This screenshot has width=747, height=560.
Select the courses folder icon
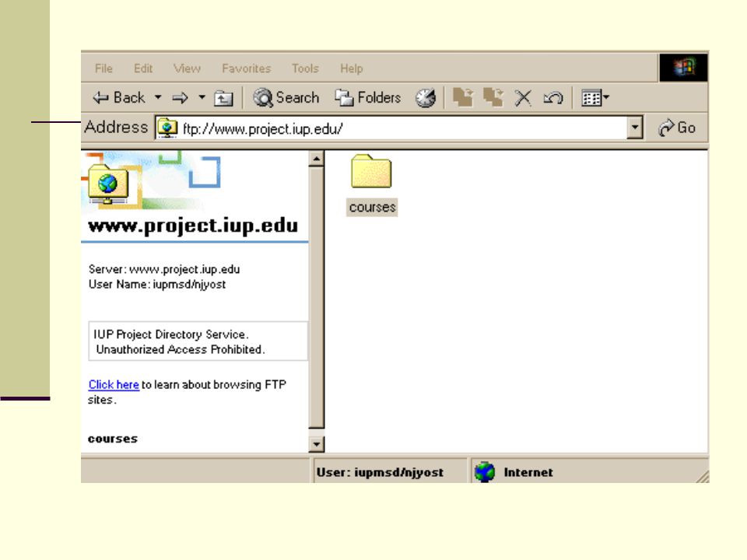pyautogui.click(x=372, y=171)
